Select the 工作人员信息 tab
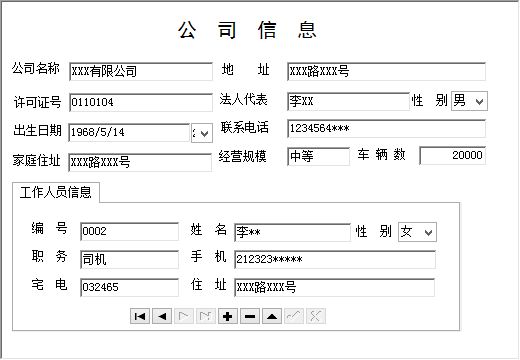Viewport: 520px width, 360px height. tap(56, 192)
